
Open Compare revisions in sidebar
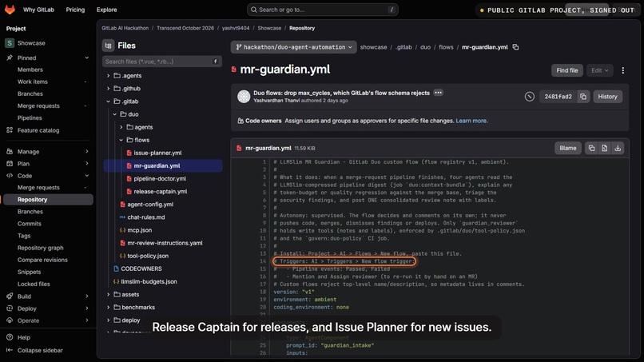(42, 260)
